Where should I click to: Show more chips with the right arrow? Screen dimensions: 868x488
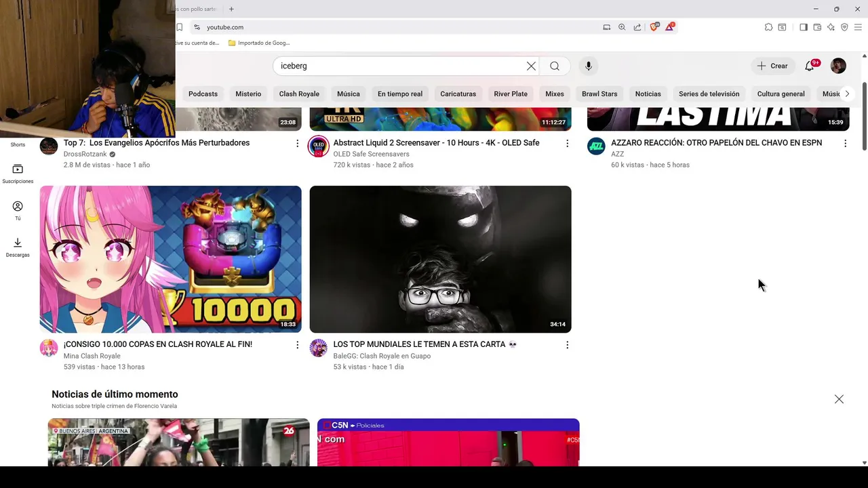(846, 94)
